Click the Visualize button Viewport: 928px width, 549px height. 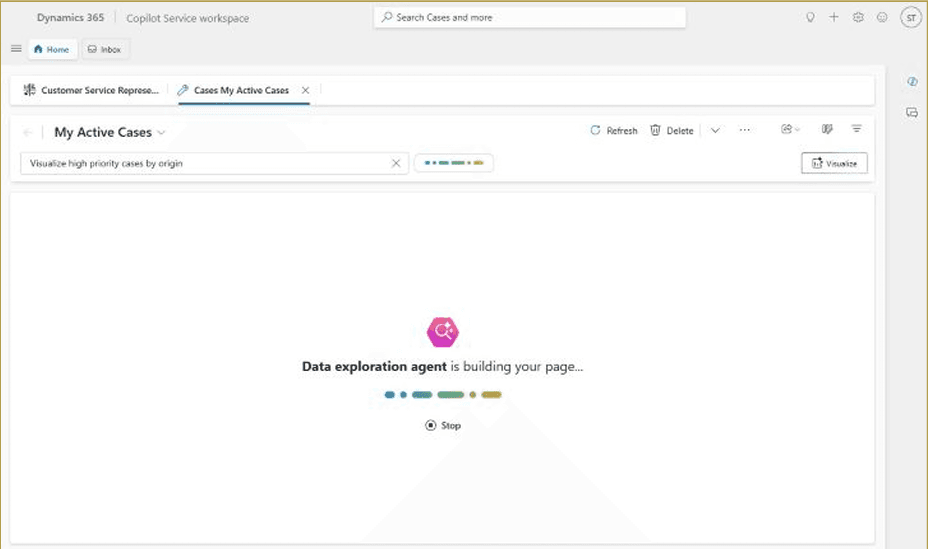pyautogui.click(x=834, y=163)
